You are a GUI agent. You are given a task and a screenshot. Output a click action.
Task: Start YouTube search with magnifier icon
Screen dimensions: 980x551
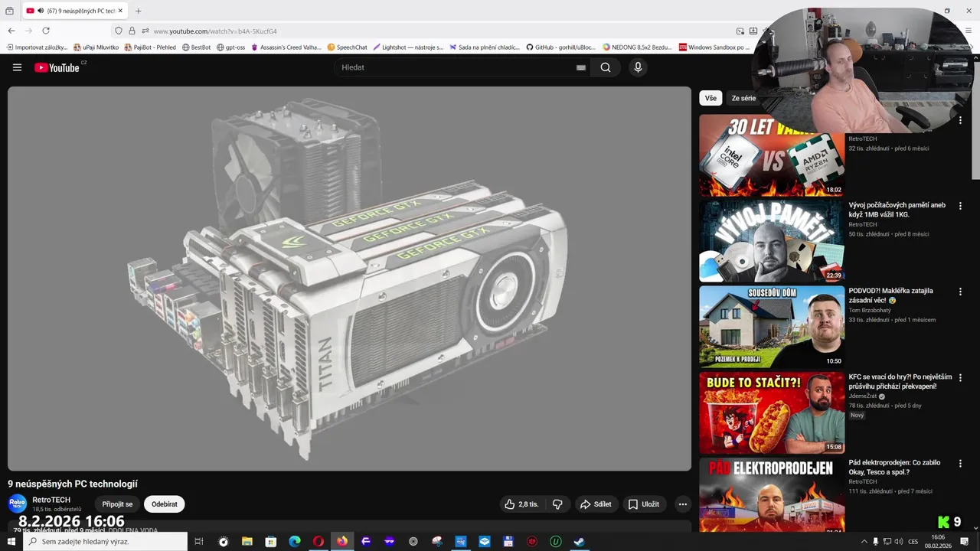pos(606,67)
